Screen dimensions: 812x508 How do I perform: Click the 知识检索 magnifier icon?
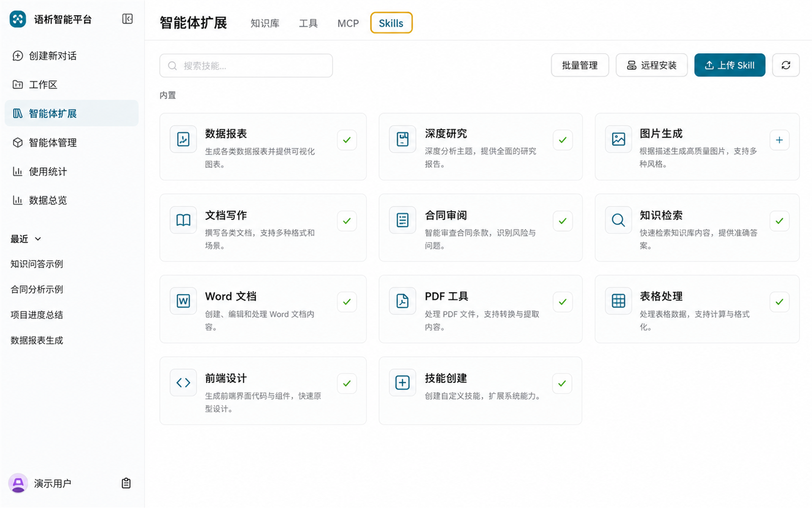pyautogui.click(x=619, y=220)
